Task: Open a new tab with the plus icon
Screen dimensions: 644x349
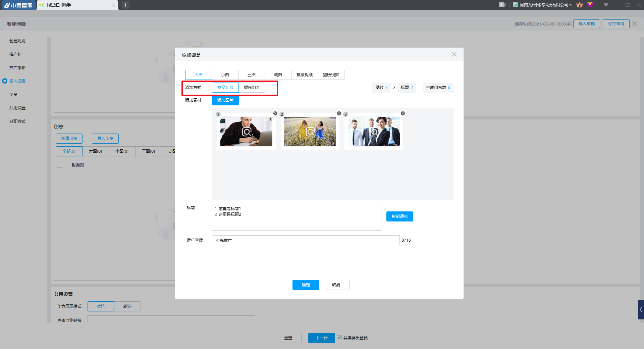Action: click(x=125, y=5)
